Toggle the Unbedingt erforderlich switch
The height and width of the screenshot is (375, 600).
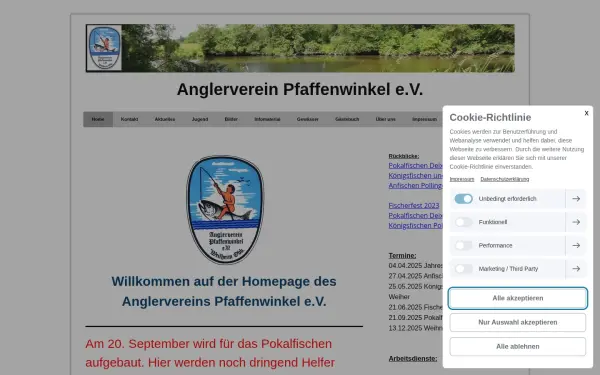click(463, 199)
